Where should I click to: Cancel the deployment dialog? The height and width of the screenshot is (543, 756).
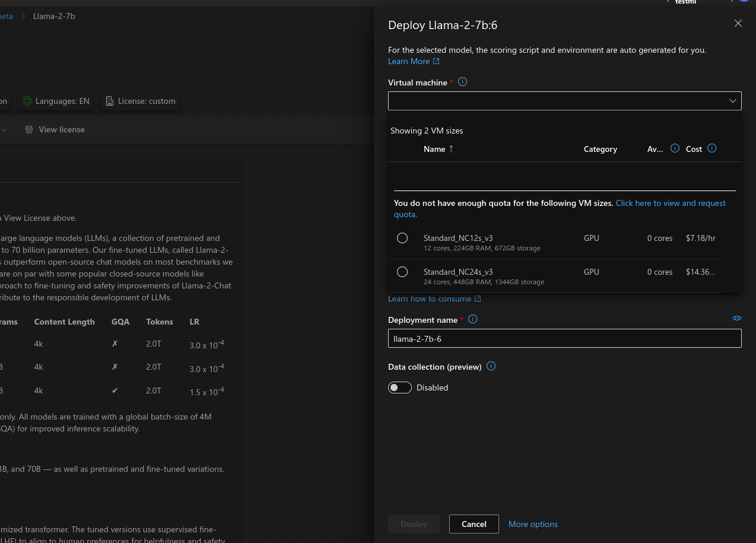474,524
